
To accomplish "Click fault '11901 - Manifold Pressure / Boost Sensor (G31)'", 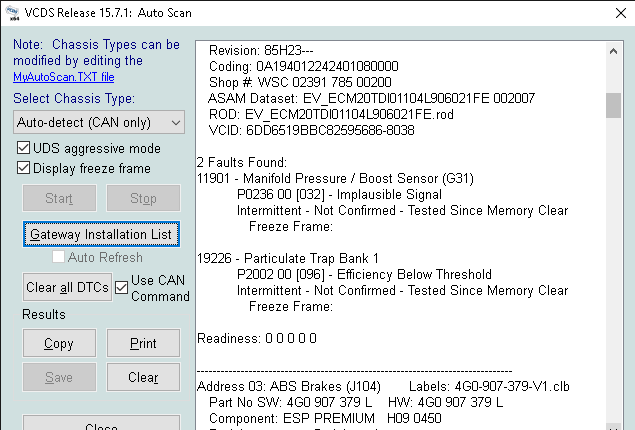I will click(x=335, y=179).
